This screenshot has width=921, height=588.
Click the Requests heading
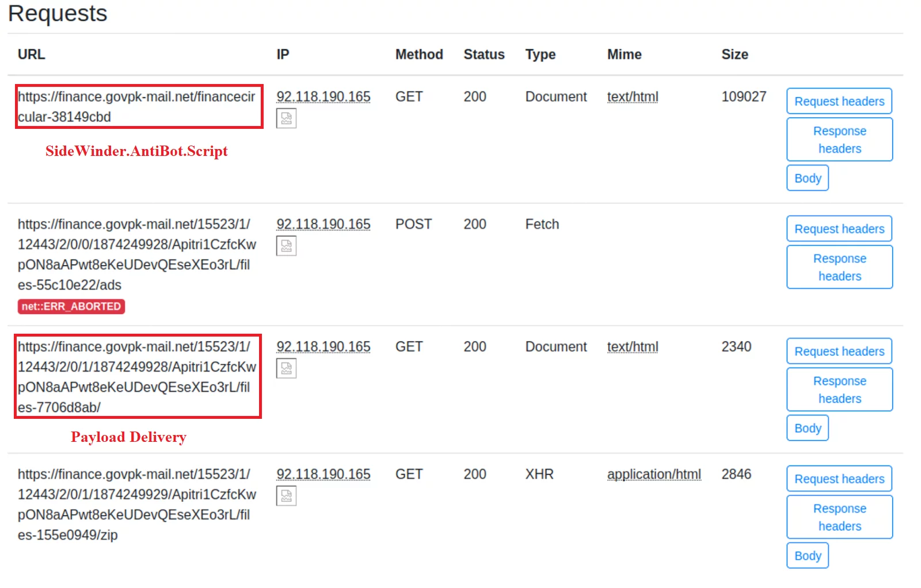[58, 13]
